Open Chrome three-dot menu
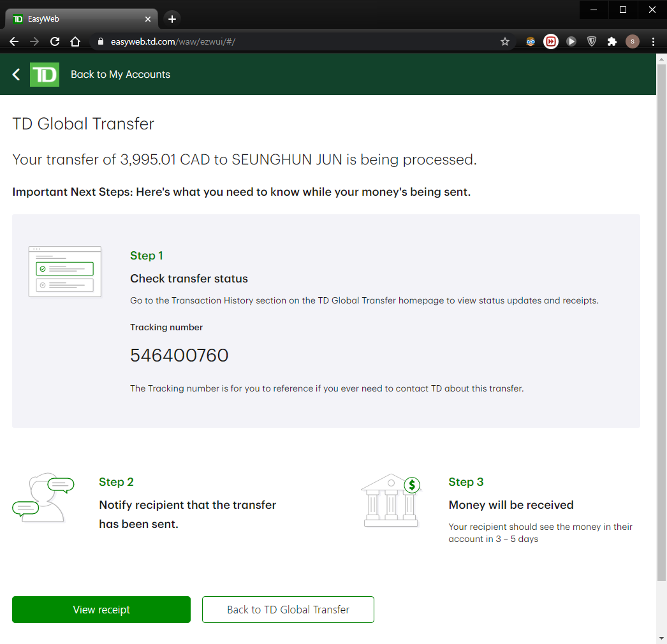The image size is (667, 644). click(654, 41)
